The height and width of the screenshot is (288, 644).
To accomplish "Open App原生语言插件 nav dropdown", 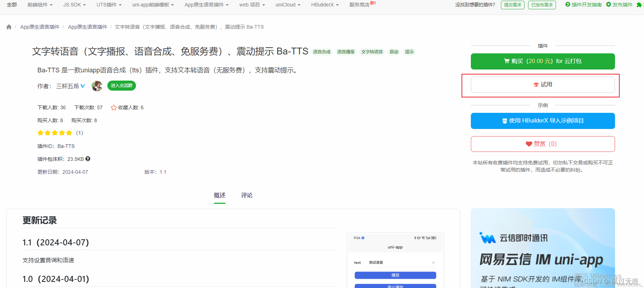I will coord(206,5).
